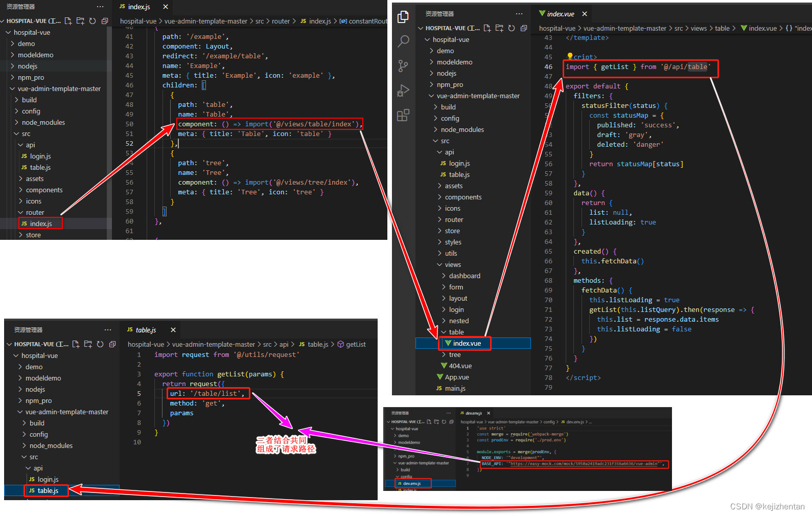Close the index.vue editor tab
The width and height of the screenshot is (812, 516).
pos(585,14)
